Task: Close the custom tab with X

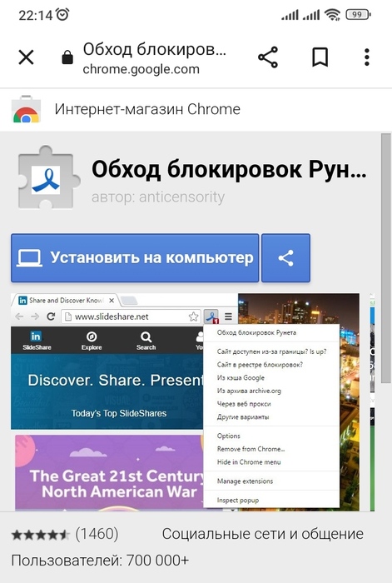Action: tap(26, 57)
